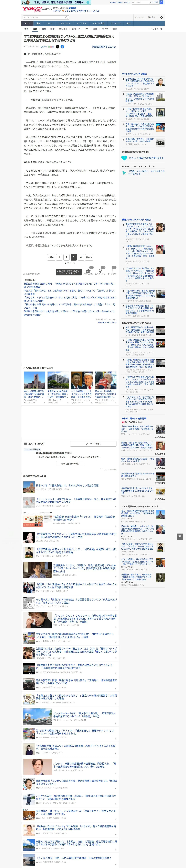Close the reaction tooltip popup

[80, 270]
